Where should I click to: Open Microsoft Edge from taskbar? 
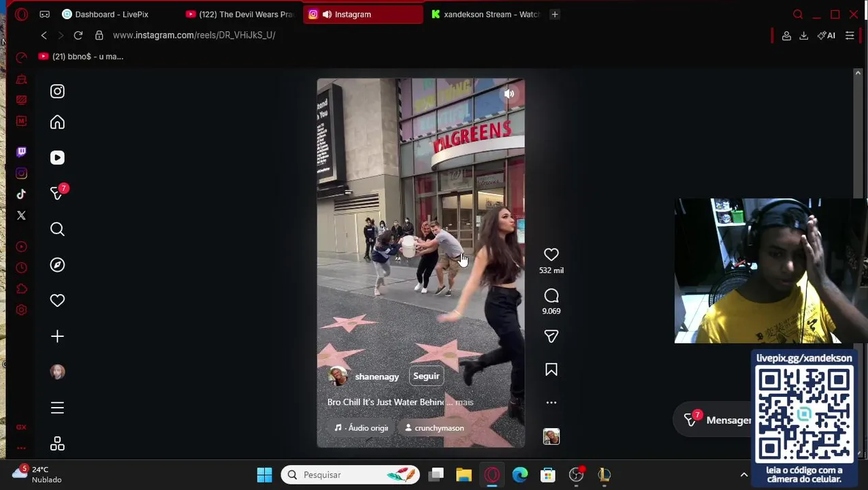pyautogui.click(x=519, y=474)
